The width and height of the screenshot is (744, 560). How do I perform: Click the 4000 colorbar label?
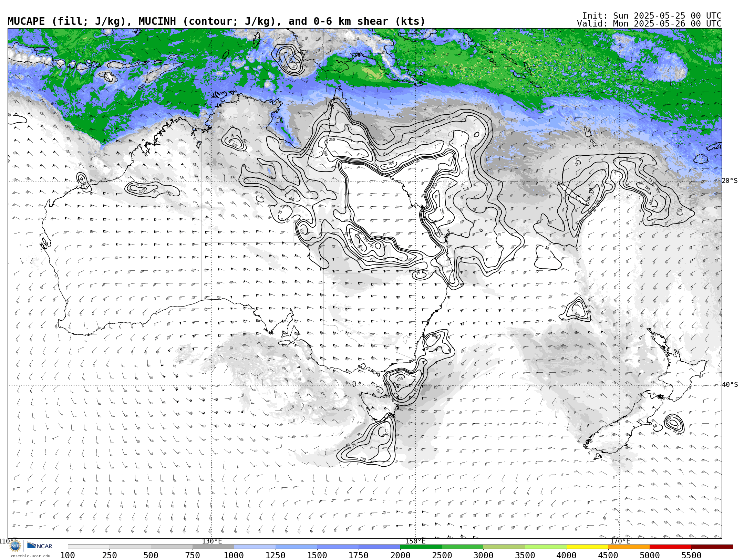(567, 555)
